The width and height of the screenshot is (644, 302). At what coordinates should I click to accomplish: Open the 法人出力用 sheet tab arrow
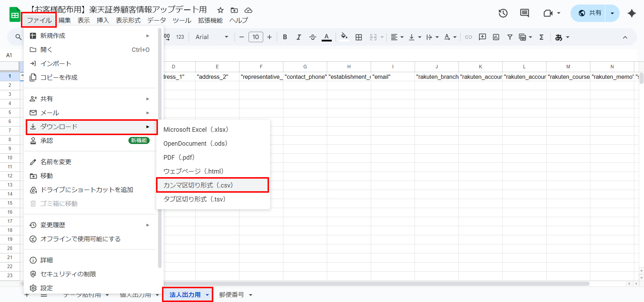pos(207,295)
